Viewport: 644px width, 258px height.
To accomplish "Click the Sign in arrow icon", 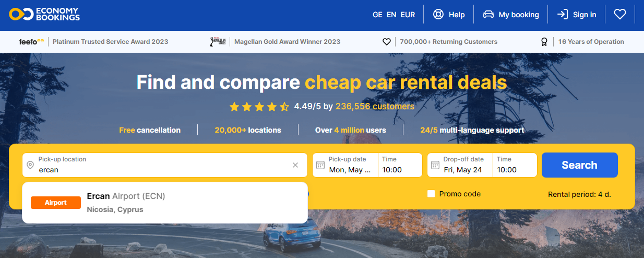I will (x=563, y=15).
